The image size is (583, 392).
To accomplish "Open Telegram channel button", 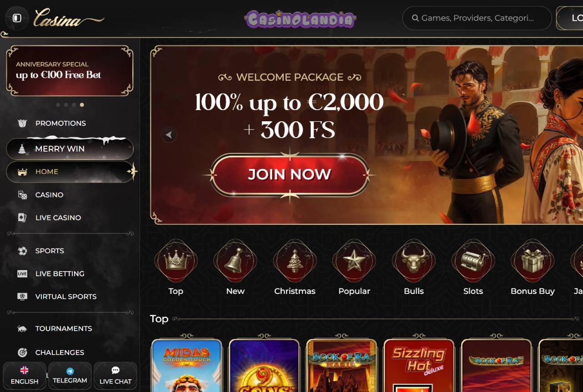I will (x=70, y=376).
